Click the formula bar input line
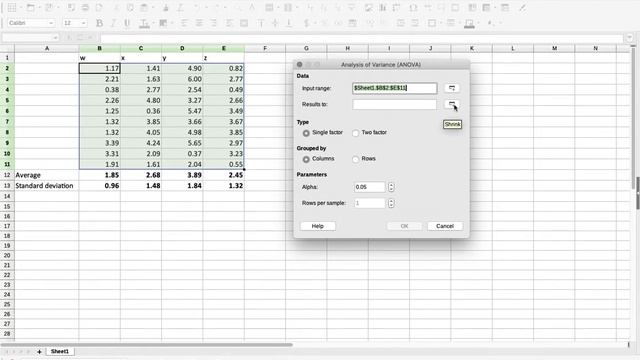Screen dimensions: 640x360 tap(362, 38)
